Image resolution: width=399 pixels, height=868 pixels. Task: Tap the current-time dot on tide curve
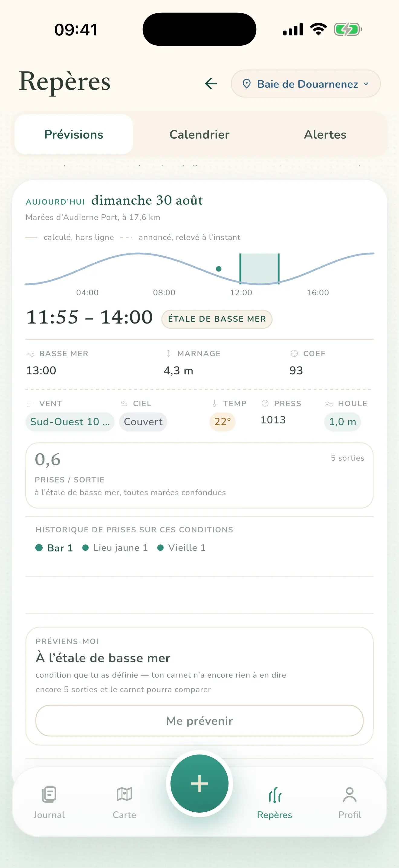(x=219, y=268)
